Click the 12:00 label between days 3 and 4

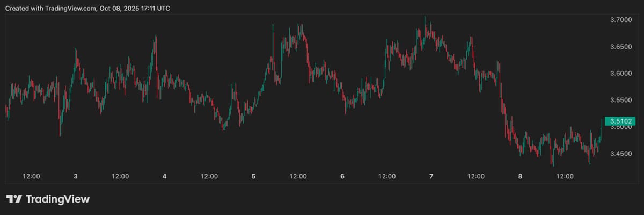120,176
